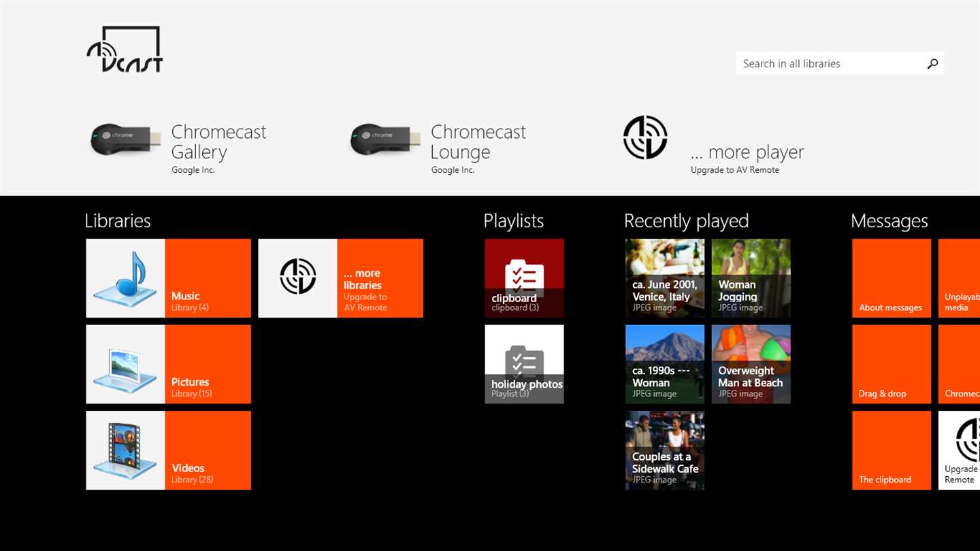Viewport: 980px width, 551px height.
Task: Open the About messages tile
Action: [892, 278]
